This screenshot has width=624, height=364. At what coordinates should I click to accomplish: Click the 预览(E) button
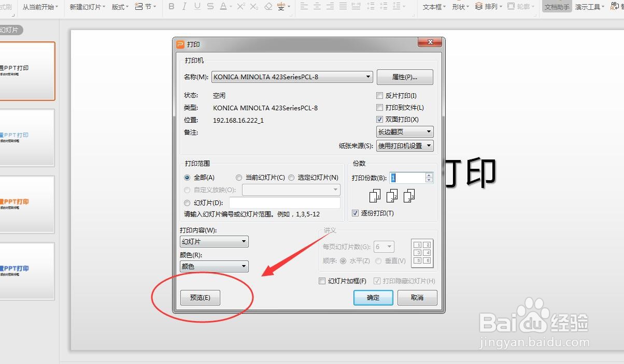200,298
